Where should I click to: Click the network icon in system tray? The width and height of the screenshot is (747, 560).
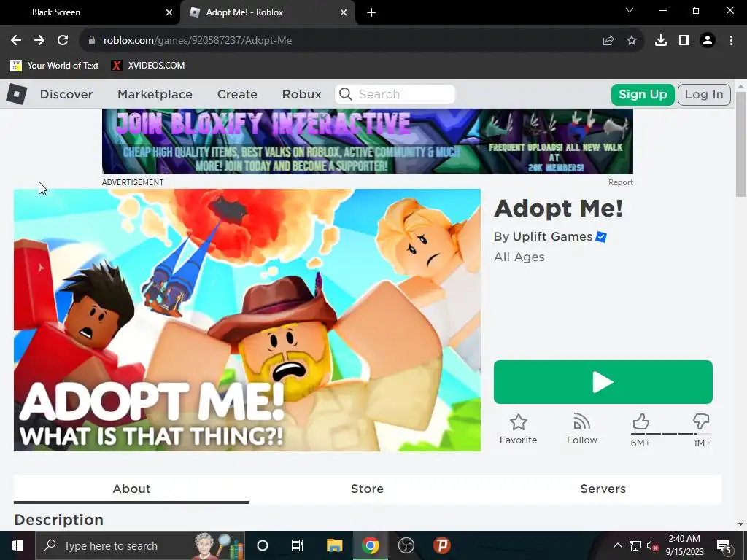coord(635,545)
